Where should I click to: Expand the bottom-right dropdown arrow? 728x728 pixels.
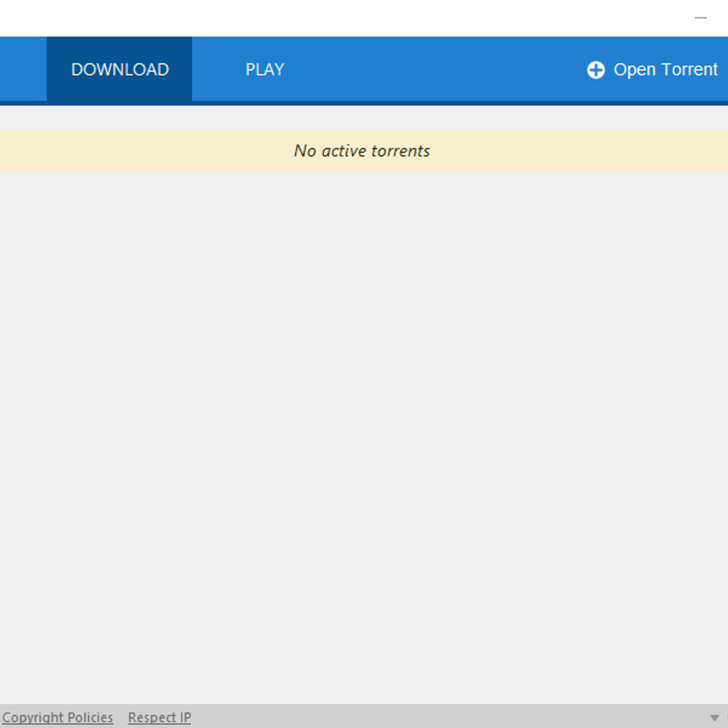(x=714, y=718)
